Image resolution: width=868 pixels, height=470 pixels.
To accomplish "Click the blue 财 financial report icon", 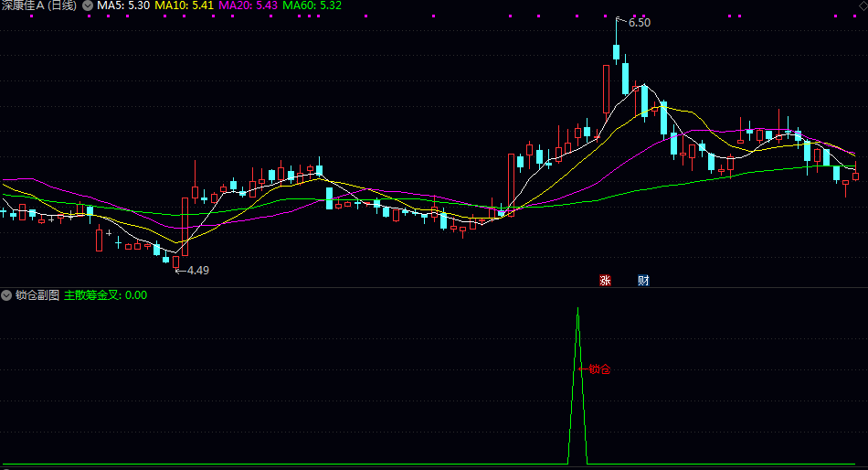I will click(x=643, y=280).
